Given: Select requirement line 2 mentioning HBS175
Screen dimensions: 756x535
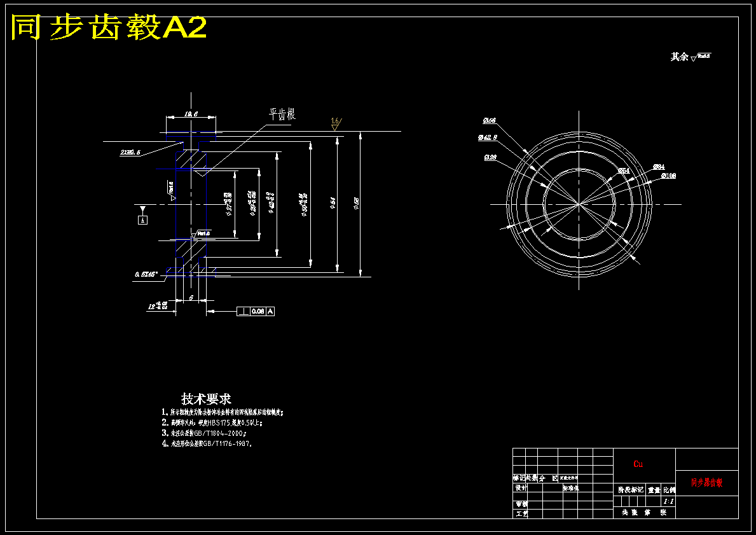Looking at the screenshot, I should pos(212,422).
